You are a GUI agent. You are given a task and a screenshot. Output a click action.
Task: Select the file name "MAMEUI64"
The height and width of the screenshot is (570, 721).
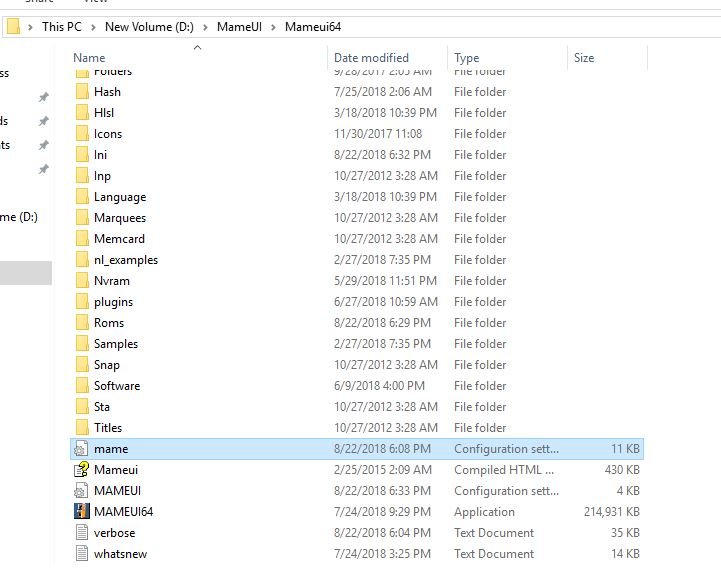pyautogui.click(x=123, y=512)
